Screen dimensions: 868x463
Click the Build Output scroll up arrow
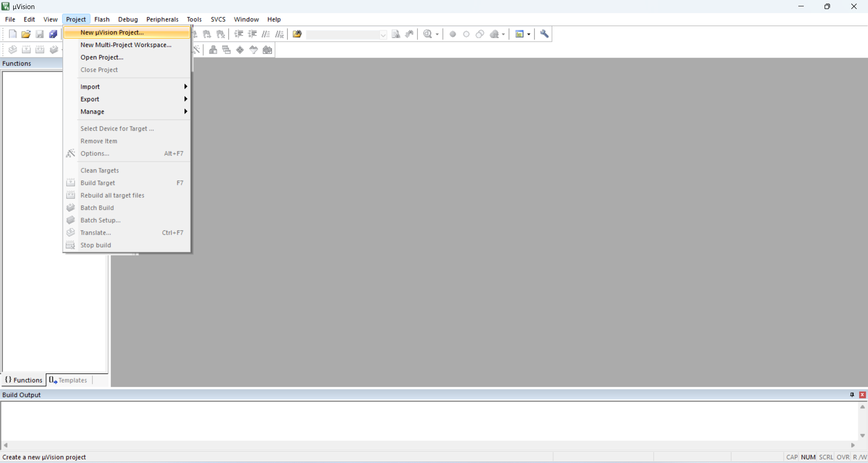coord(863,407)
